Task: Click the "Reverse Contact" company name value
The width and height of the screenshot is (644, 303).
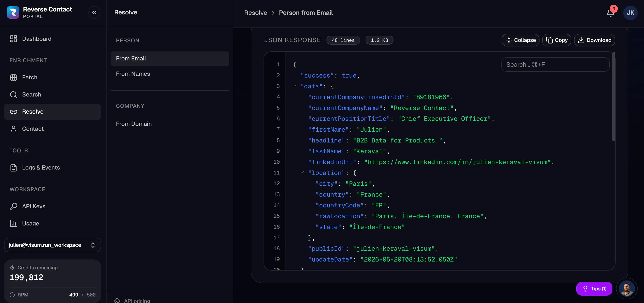Action: point(422,108)
